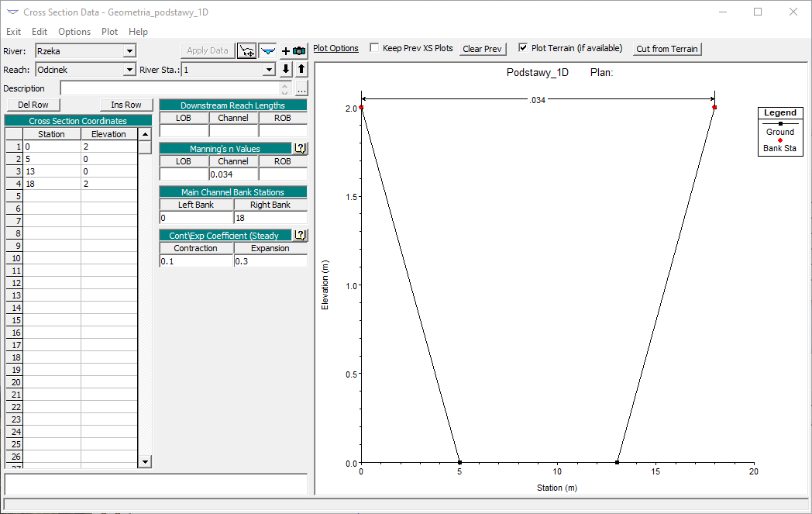Screen dimensions: 812x514
Task: Click the Channel Manning's n field with 0.034
Action: click(233, 174)
